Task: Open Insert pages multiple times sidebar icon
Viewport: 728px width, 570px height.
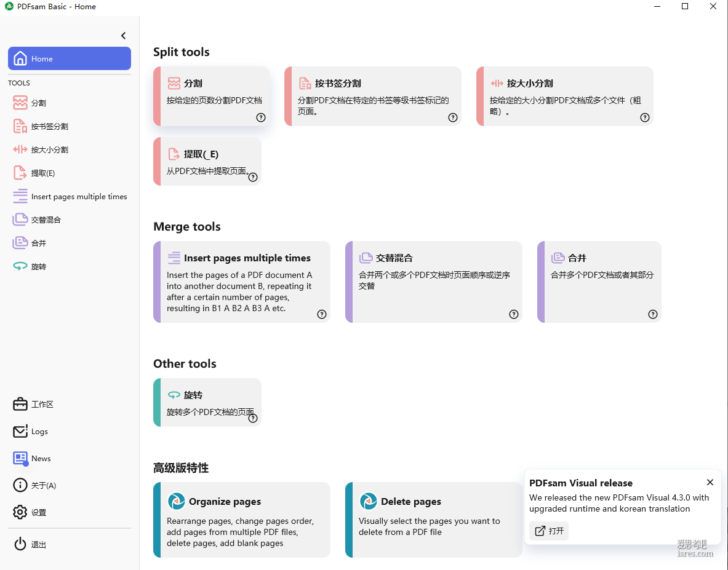Action: tap(20, 196)
